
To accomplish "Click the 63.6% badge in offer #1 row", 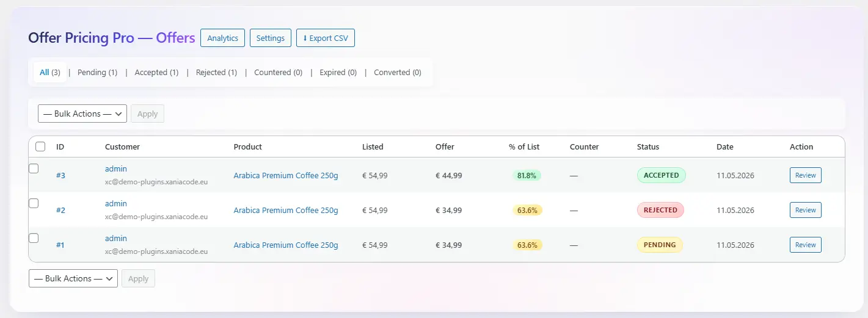I will 527,245.
